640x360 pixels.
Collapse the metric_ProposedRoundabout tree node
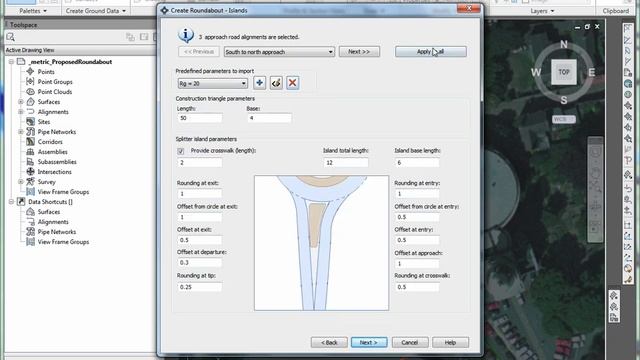coord(11,62)
